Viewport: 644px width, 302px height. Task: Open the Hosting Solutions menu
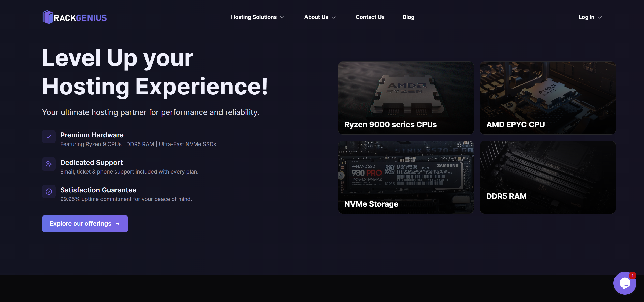[257, 17]
